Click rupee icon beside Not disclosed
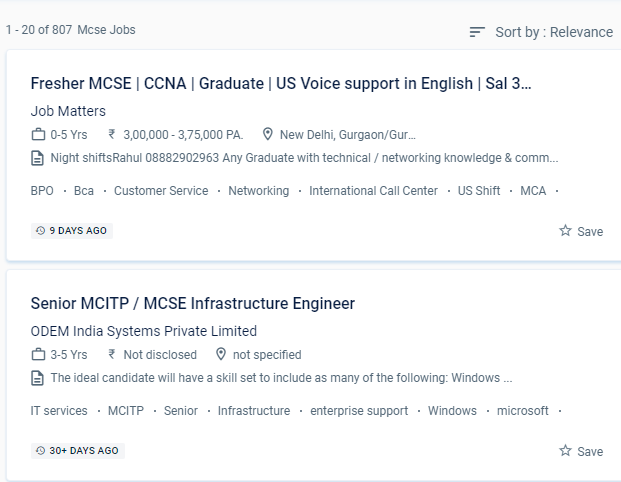Viewport: 621px width, 482px height. [112, 354]
